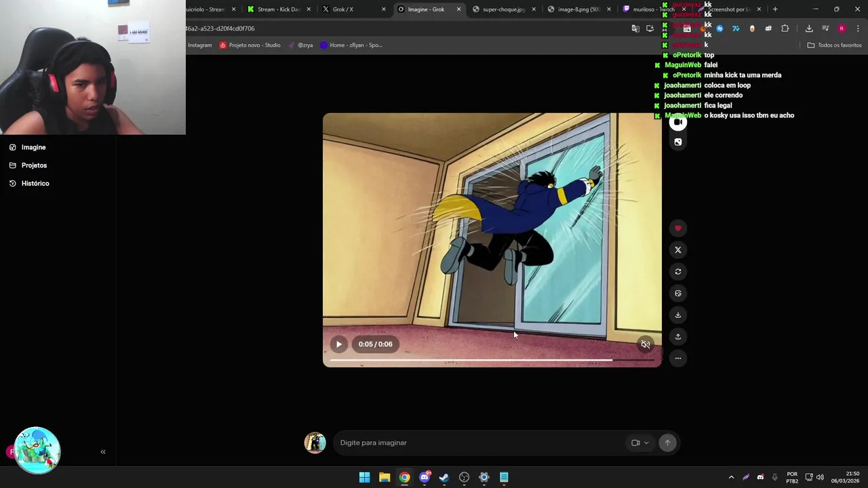Open Notepad from taskbar
The height and width of the screenshot is (488, 868).
coord(504,477)
